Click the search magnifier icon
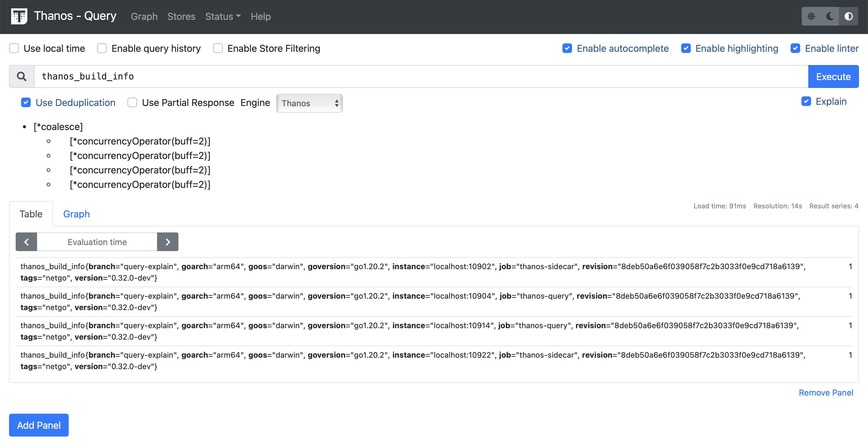 22,76
